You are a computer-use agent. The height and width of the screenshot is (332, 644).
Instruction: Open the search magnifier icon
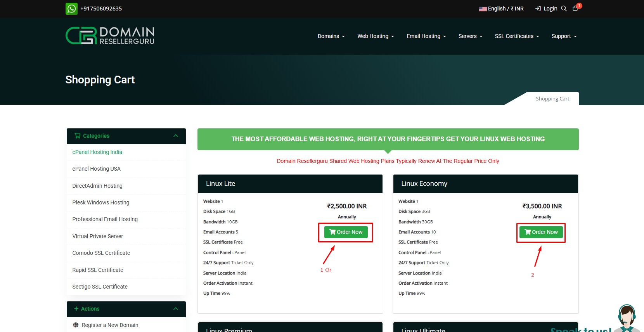click(x=564, y=9)
